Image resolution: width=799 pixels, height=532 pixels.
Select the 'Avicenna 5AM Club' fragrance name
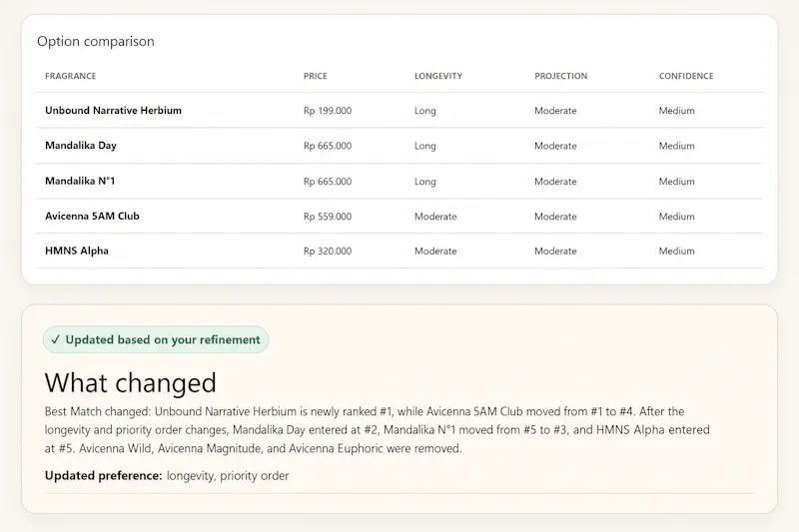coord(92,216)
